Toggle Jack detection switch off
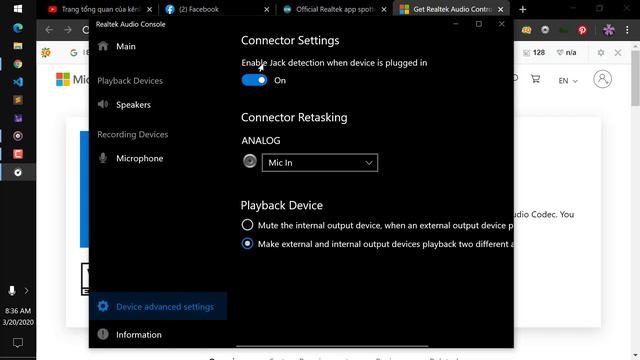Viewport: 640px width, 360px height. click(254, 80)
